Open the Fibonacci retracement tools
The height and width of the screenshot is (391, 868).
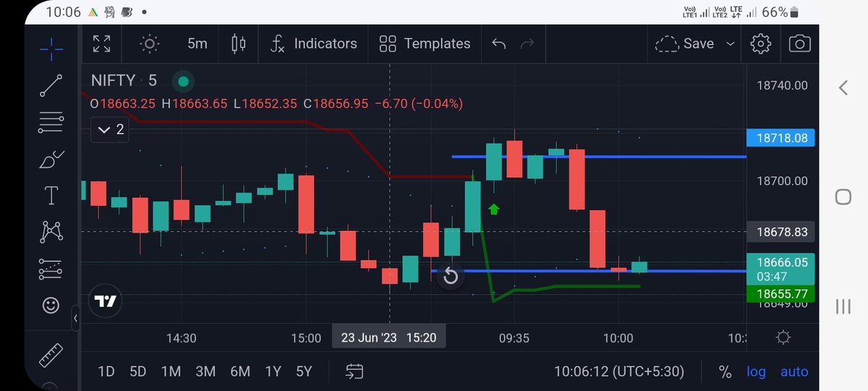coord(51,122)
